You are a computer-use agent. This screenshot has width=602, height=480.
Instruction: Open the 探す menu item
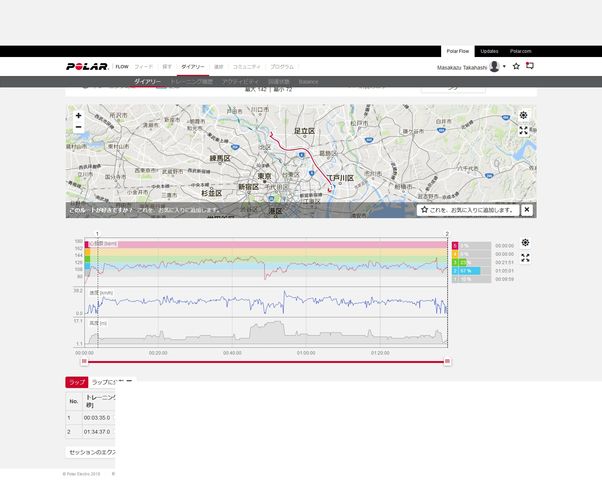coord(167,67)
